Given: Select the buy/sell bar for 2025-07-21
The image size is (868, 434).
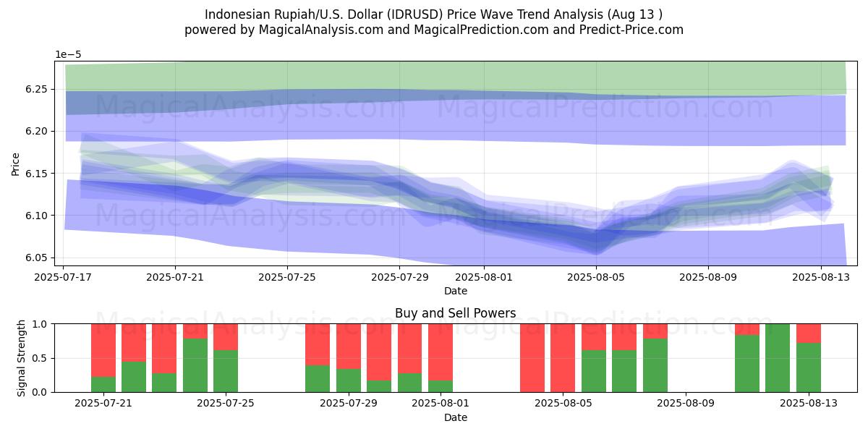Looking at the screenshot, I should [x=103, y=358].
